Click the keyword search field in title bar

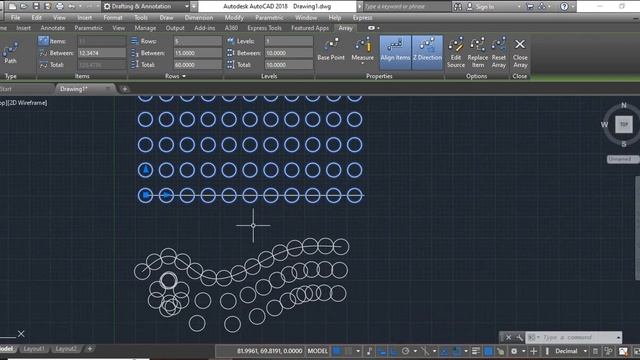407,7
